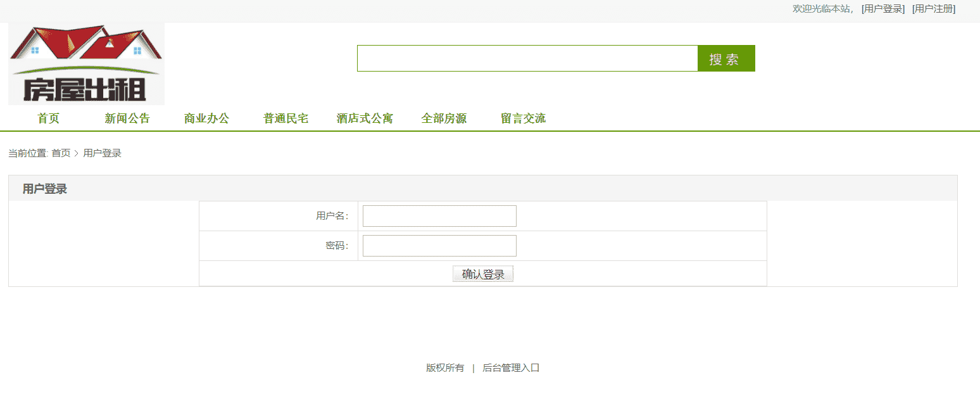The image size is (980, 394).
Task: Click the 确认登录 button
Action: point(483,274)
